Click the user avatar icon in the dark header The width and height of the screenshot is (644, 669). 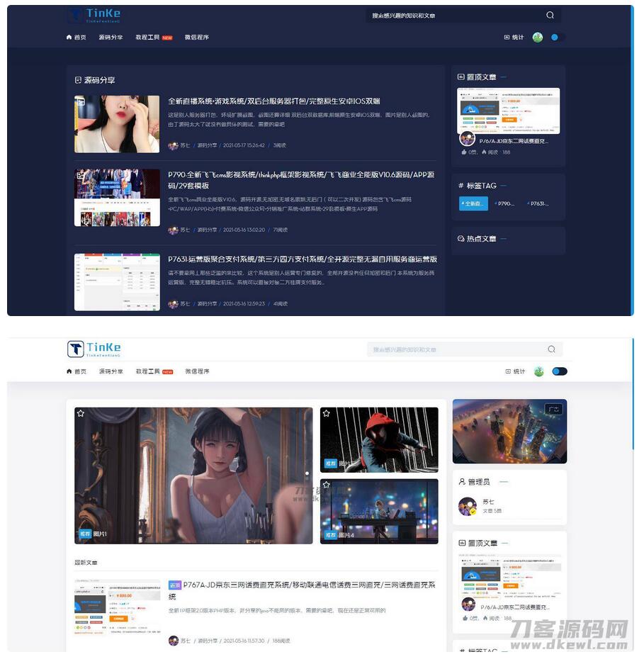(538, 37)
